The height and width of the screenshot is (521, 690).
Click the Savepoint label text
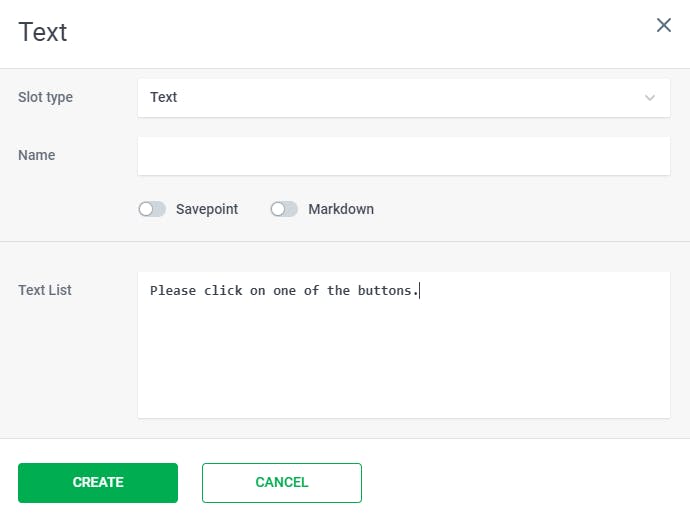207,209
